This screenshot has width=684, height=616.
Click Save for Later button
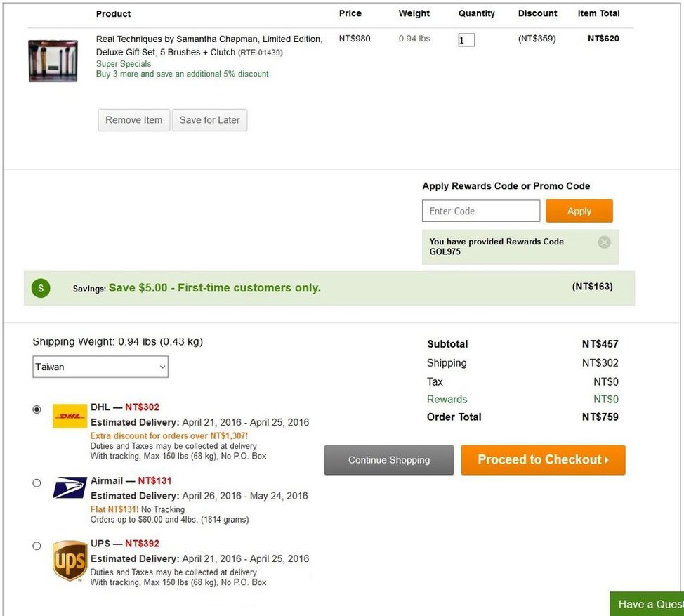pos(210,120)
